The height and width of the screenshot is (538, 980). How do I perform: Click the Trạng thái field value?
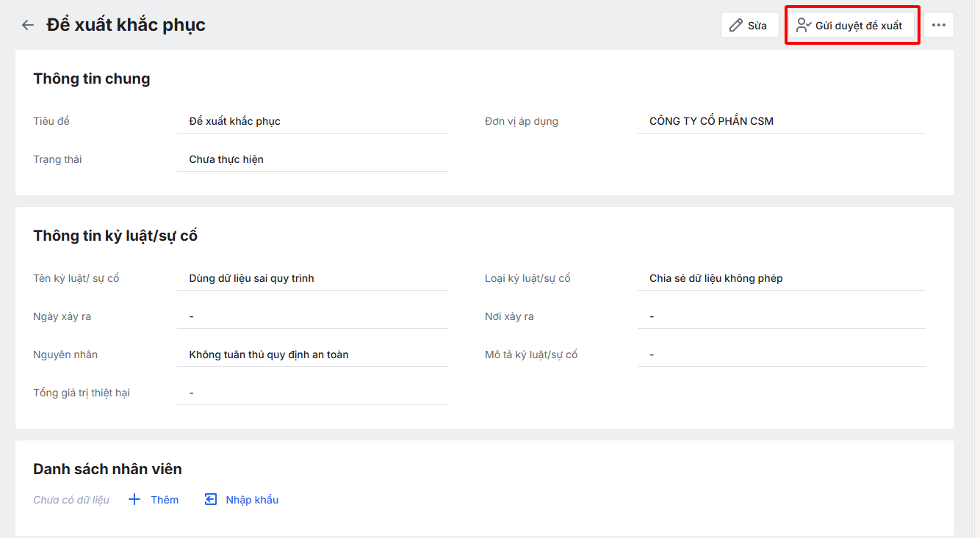click(226, 159)
